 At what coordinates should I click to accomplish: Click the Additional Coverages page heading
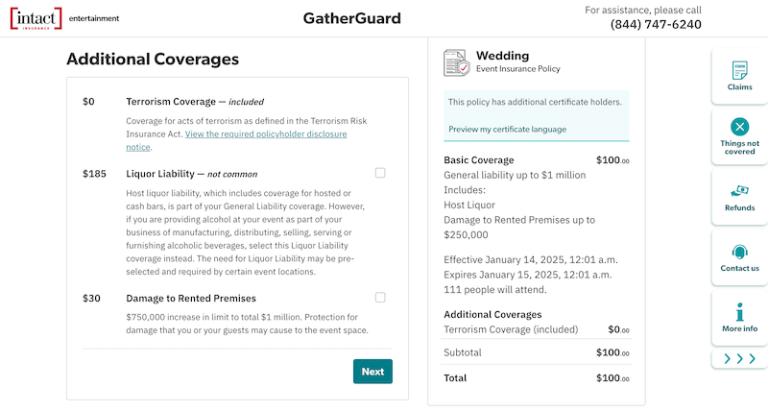click(152, 59)
